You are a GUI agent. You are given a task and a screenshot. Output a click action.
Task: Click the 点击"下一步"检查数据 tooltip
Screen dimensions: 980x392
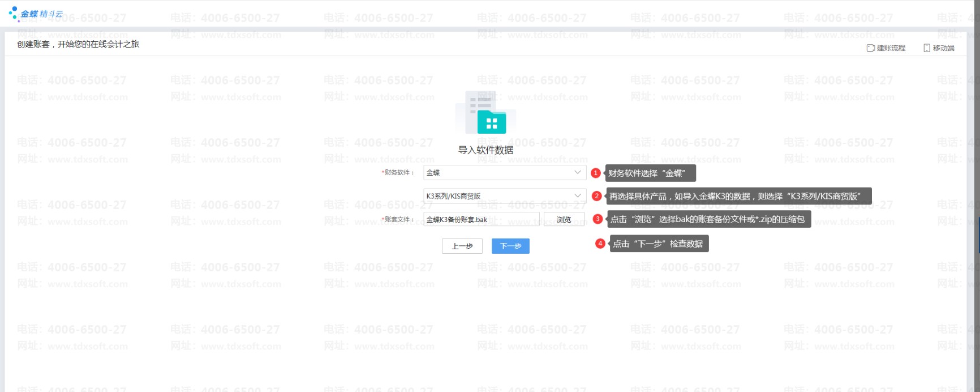(x=659, y=244)
